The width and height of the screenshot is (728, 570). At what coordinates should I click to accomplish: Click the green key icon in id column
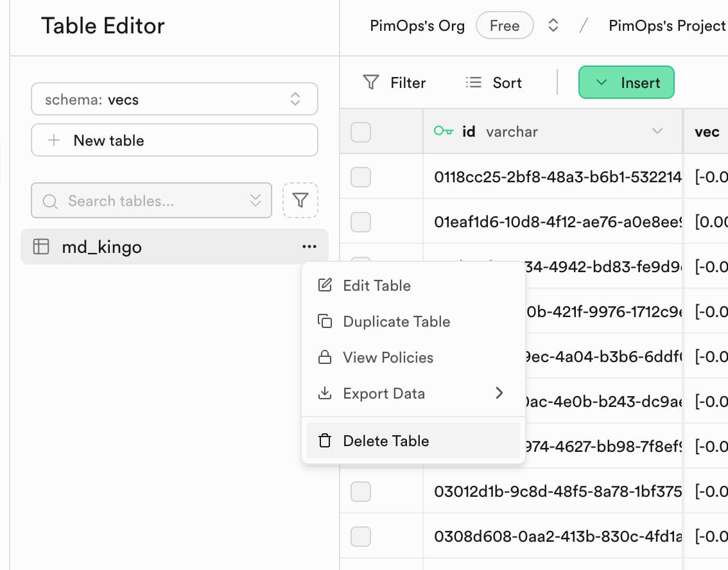pyautogui.click(x=443, y=132)
